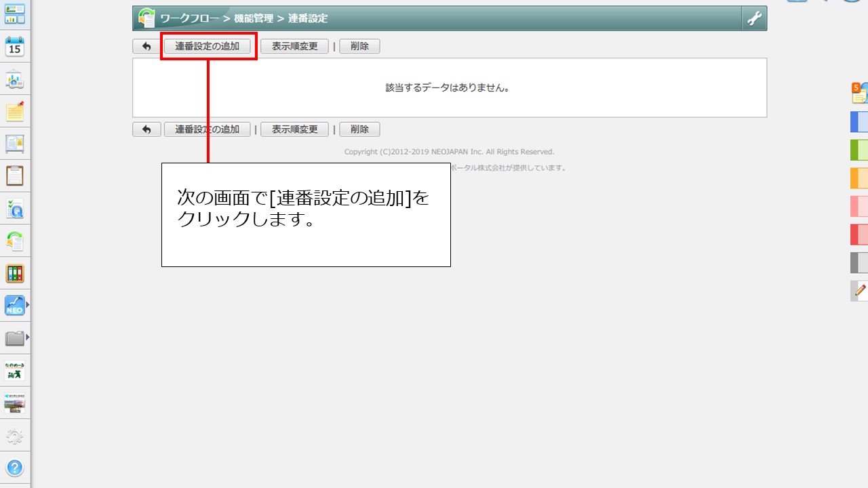Expand the arrow beside the folder sidebar icon

pos(28,337)
